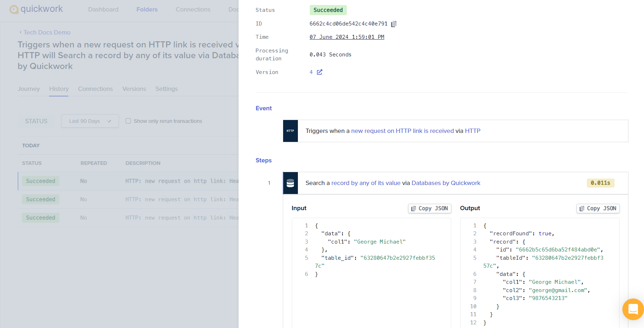Click the record id "6662b5c65d6ba52f484abd0e" in Output
644x328 pixels.
(x=558, y=250)
